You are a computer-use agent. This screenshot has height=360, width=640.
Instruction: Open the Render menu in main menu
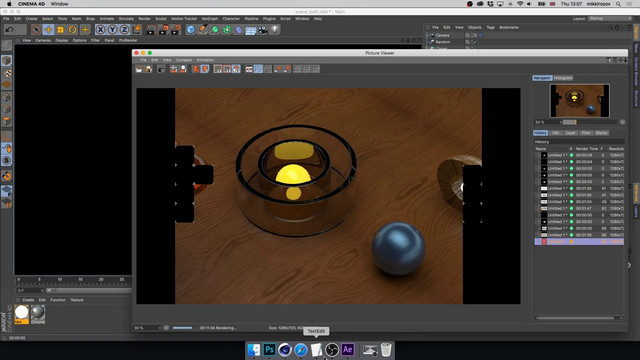click(144, 19)
